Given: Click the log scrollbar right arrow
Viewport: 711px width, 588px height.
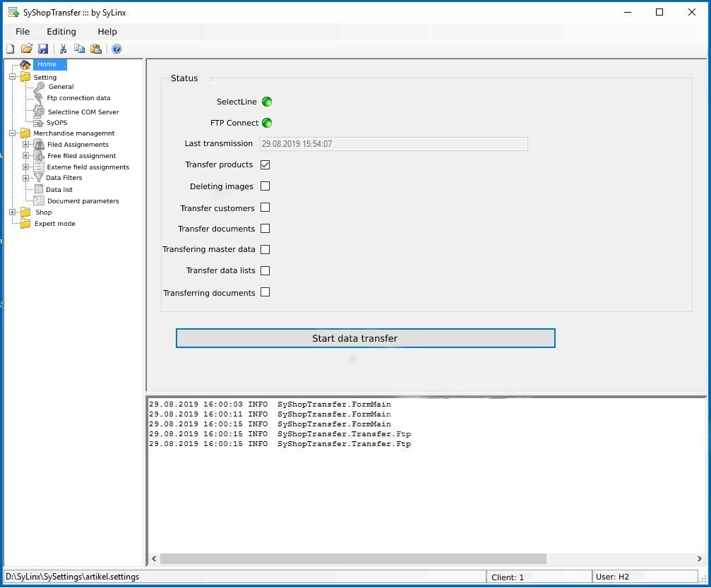Looking at the screenshot, I should (700, 558).
